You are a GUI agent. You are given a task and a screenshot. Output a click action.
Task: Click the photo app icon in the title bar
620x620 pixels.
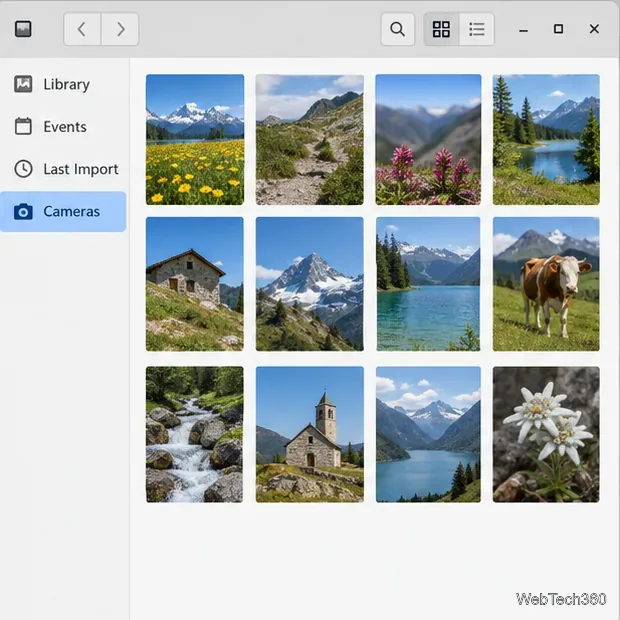pyautogui.click(x=23, y=29)
